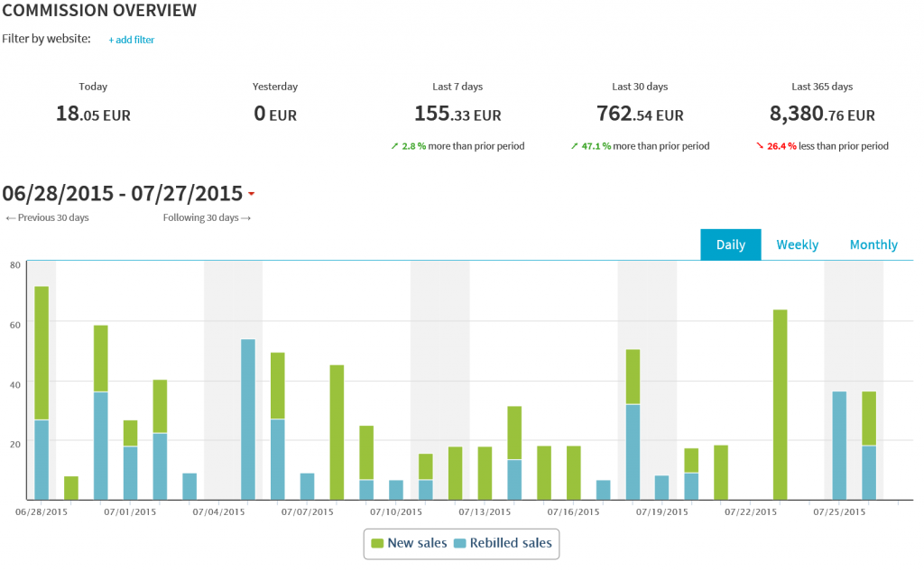Image resolution: width=924 pixels, height=571 pixels.
Task: Click the x-axis label 07/01/2015
Action: click(130, 512)
